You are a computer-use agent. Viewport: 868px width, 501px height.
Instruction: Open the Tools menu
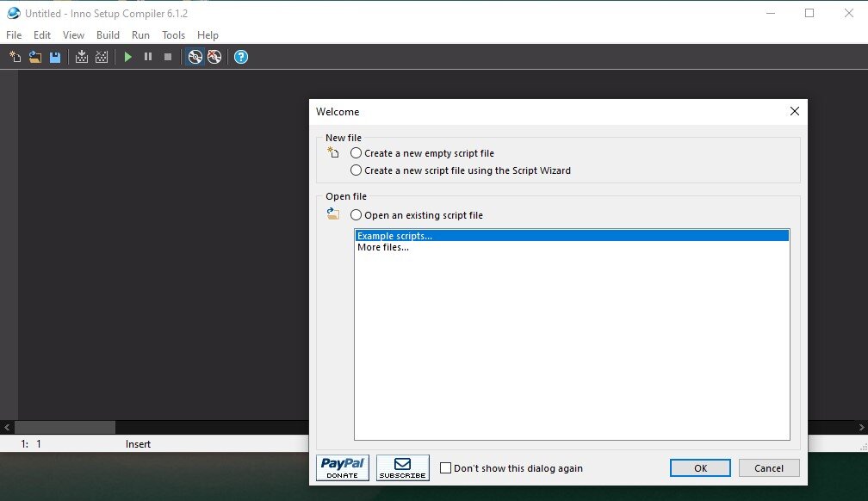point(173,35)
